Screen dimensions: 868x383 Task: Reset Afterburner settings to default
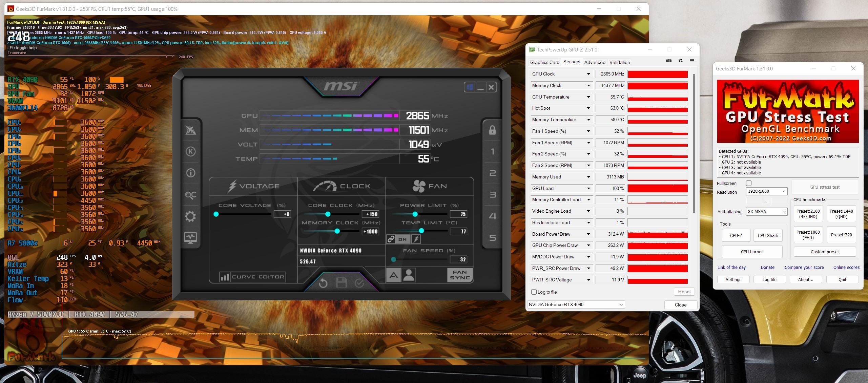pos(323,283)
